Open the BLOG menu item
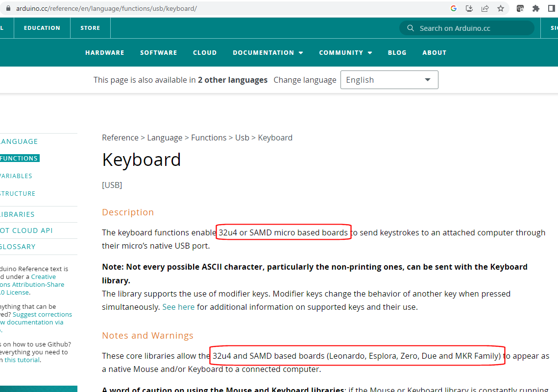Viewport: 558px width, 392px height. 397,52
